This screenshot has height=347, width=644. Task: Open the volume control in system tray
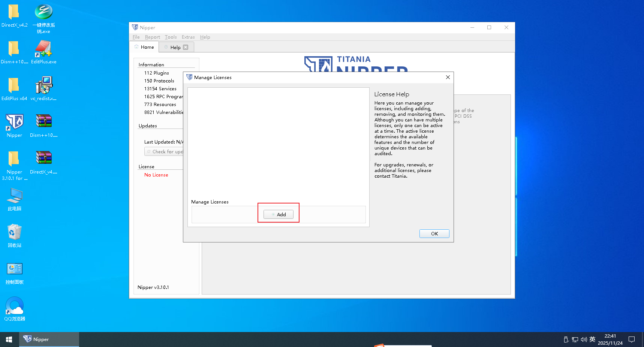(x=584, y=340)
